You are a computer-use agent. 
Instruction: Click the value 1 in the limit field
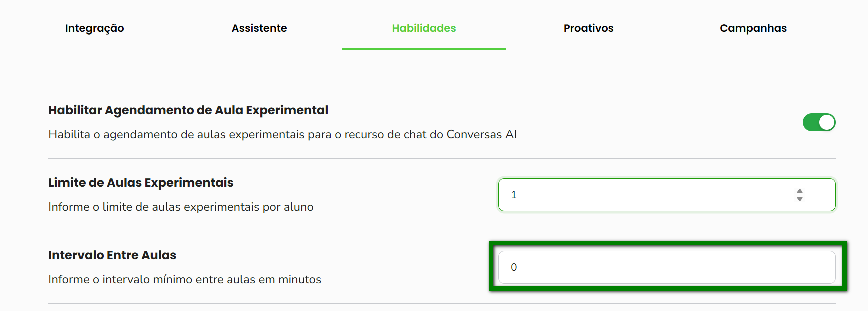513,195
